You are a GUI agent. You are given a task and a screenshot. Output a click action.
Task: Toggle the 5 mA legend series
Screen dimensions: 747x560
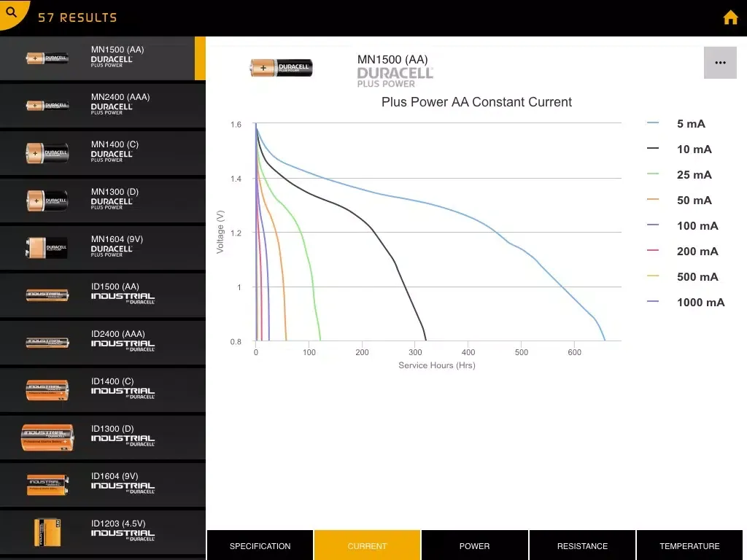[676, 123]
